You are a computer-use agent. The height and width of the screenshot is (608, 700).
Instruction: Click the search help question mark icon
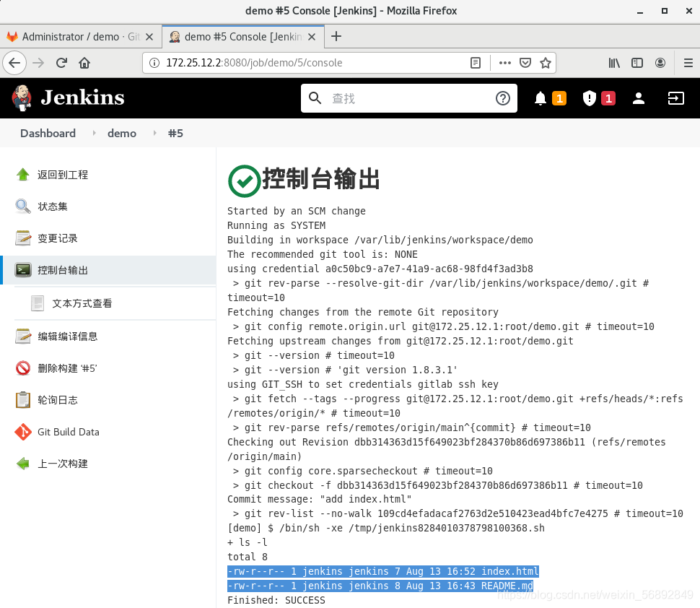coord(503,98)
